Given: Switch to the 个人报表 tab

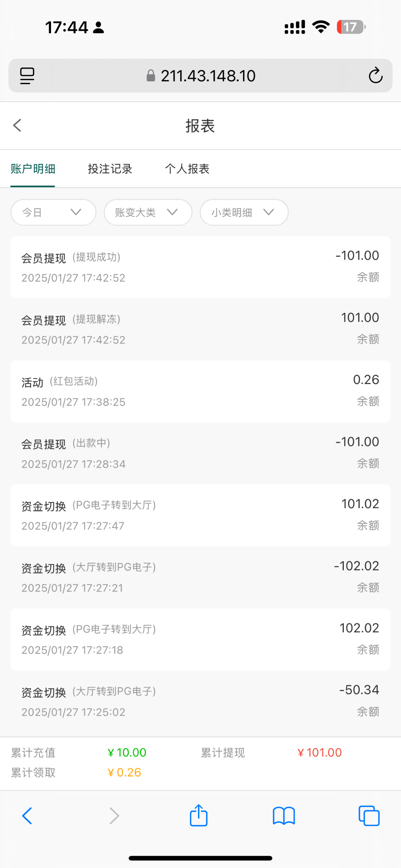Looking at the screenshot, I should [x=187, y=169].
